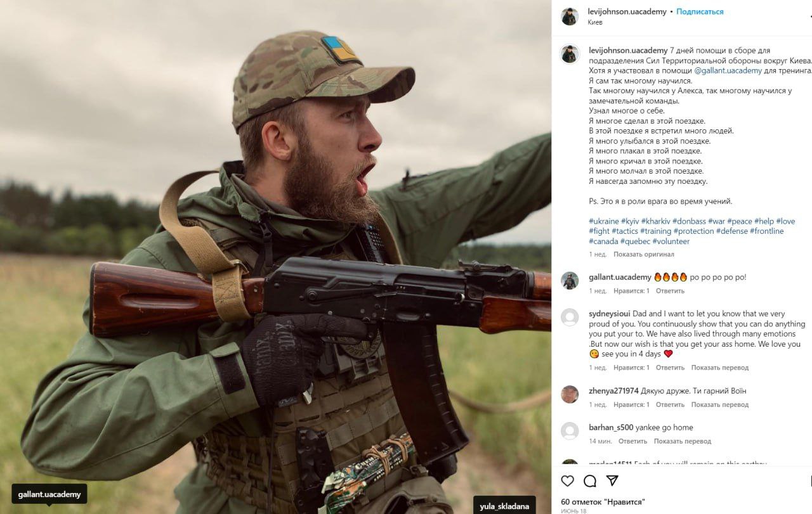Open Киев location link
812x514 pixels.
click(x=595, y=22)
